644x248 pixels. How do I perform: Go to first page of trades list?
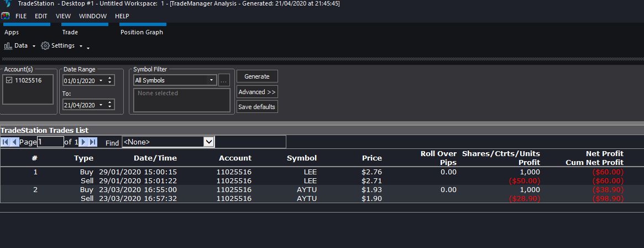(x=6, y=142)
